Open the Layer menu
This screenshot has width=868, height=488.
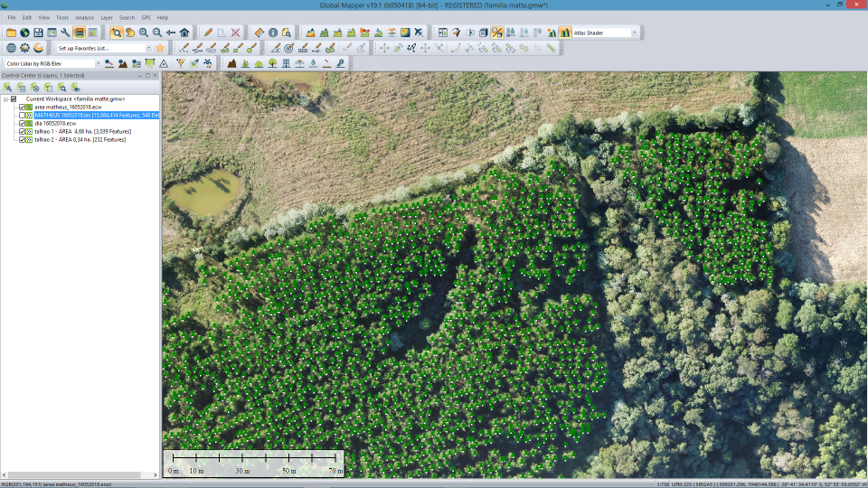(107, 17)
